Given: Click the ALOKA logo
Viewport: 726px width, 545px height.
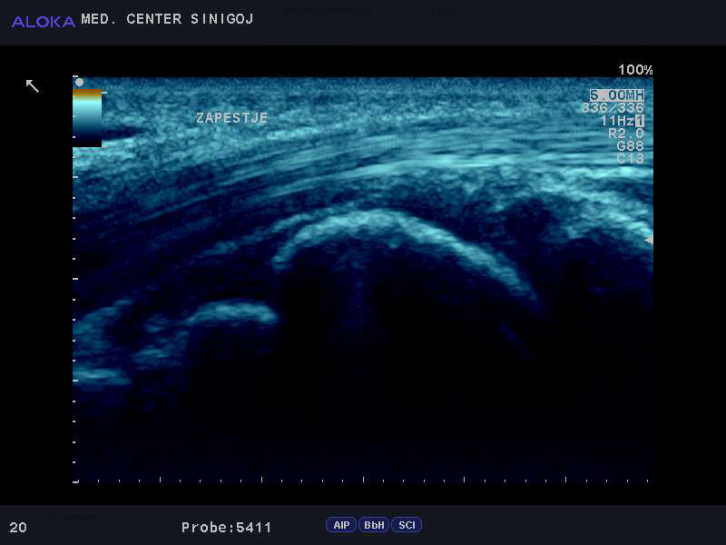Looking at the screenshot, I should point(43,22).
